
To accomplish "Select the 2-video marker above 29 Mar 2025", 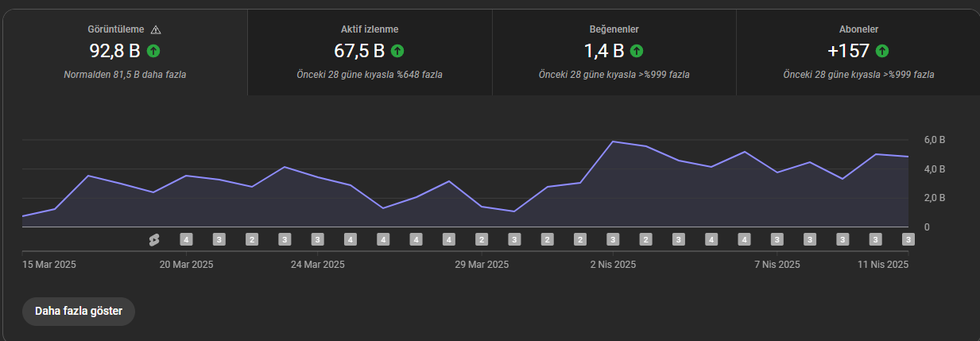I will click(482, 239).
